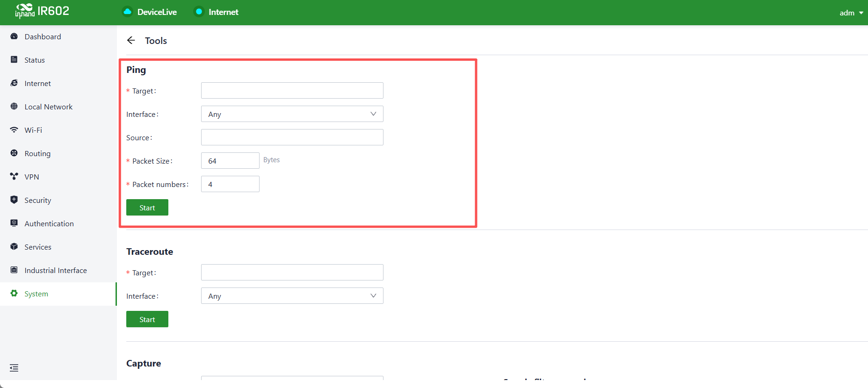Screen dimensions: 868x388
Task: Click the VPN nodes icon in sidebar
Action: tap(14, 177)
